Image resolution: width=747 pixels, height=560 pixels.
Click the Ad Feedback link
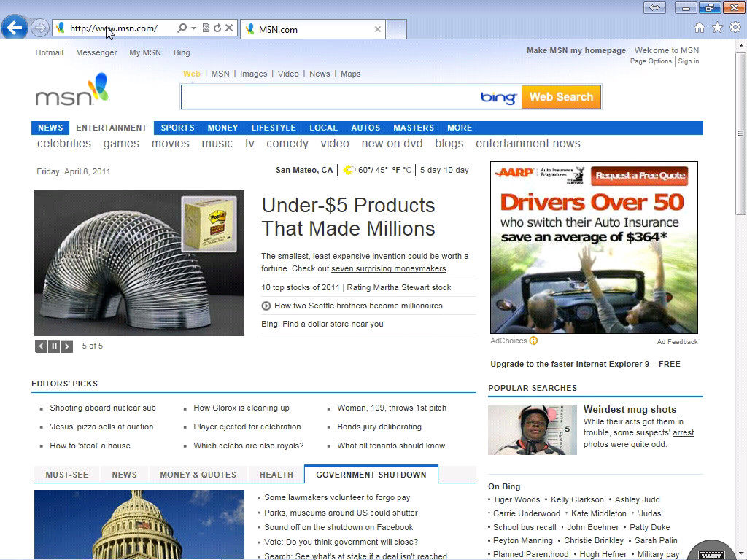(x=678, y=342)
